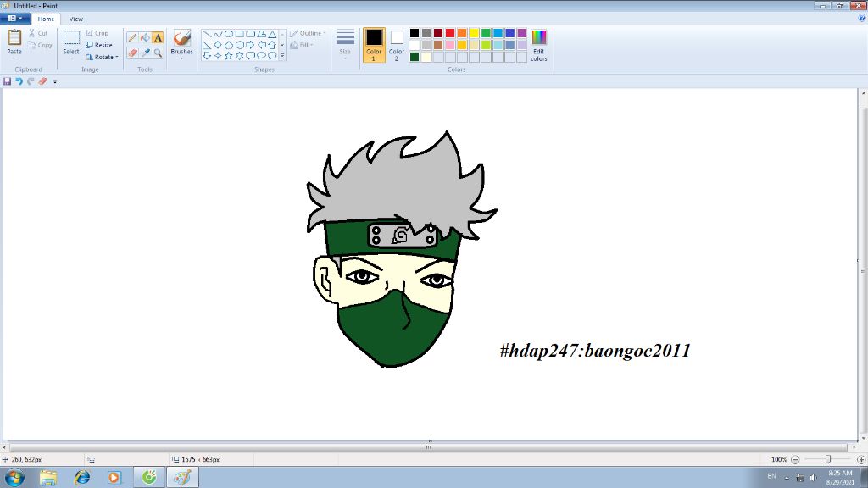Open Internet Explorer from taskbar
This screenshot has width=868, height=488.
pos(82,477)
